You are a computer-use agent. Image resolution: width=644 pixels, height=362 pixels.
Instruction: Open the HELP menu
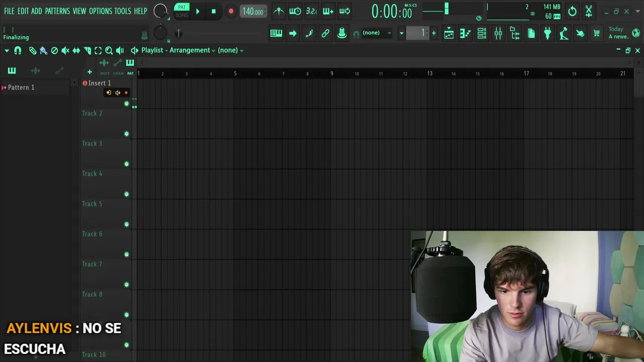tap(140, 11)
